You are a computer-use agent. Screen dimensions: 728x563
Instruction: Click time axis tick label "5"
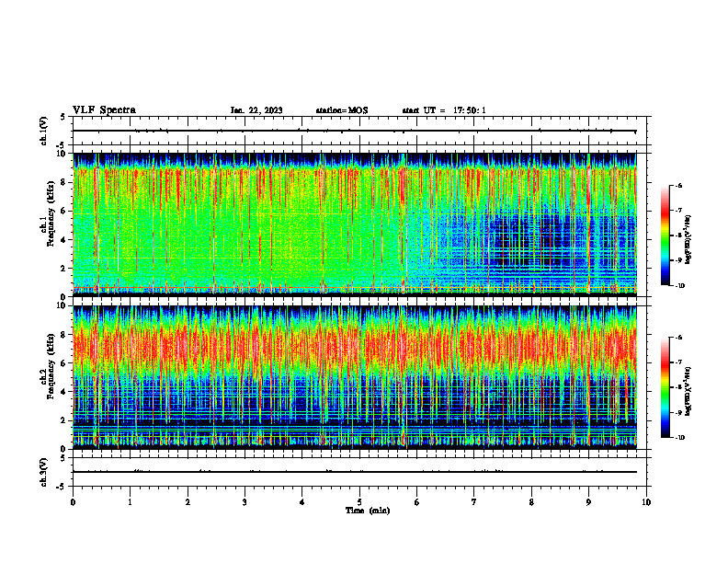(359, 502)
